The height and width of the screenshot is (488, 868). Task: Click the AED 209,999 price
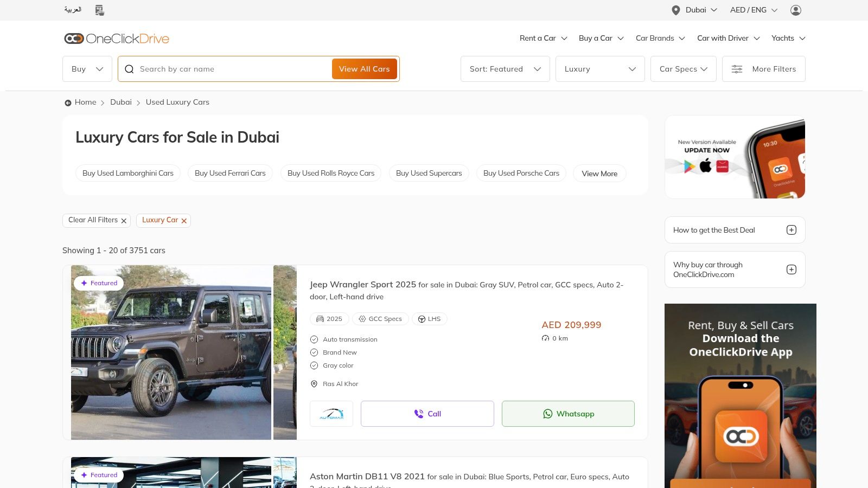click(x=571, y=325)
